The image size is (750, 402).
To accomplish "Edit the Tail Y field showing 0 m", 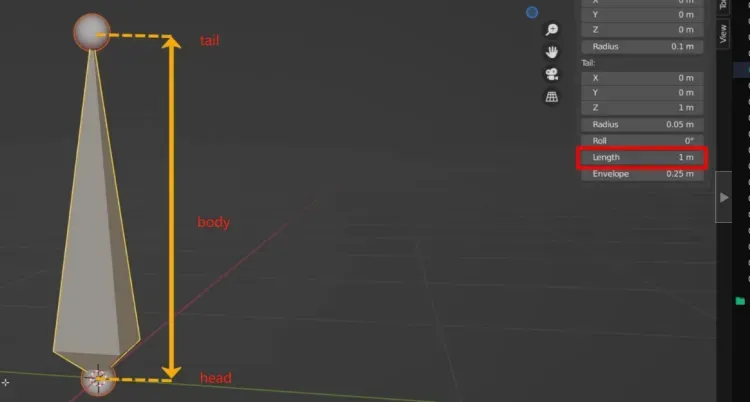I will 642,93.
